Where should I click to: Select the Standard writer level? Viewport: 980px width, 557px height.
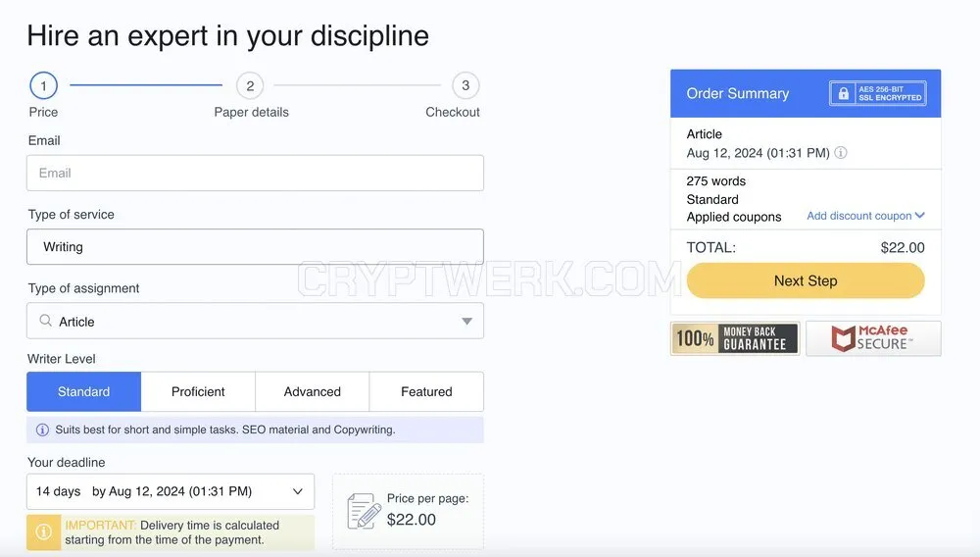click(83, 391)
